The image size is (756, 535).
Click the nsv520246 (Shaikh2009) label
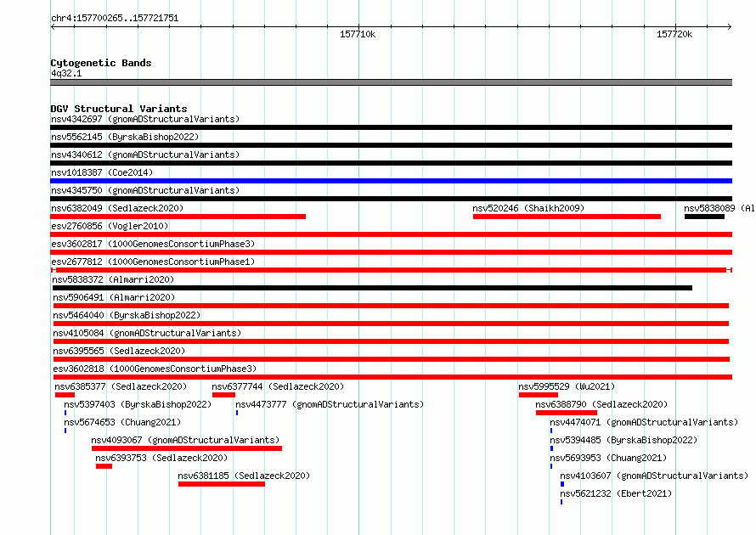click(x=528, y=208)
